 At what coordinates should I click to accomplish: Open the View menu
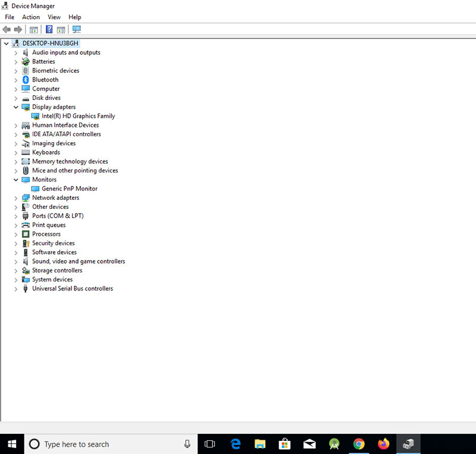[54, 17]
